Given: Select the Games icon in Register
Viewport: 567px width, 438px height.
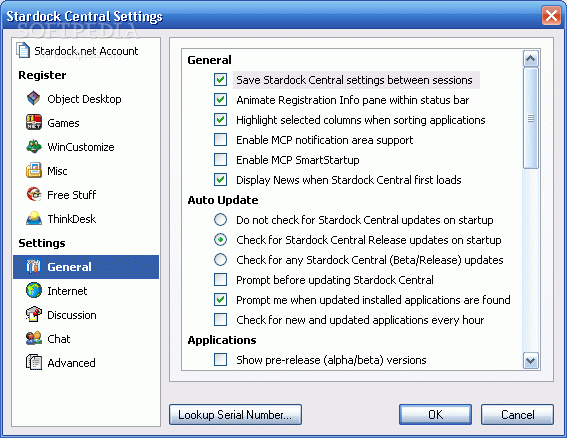Looking at the screenshot, I should coord(34,122).
